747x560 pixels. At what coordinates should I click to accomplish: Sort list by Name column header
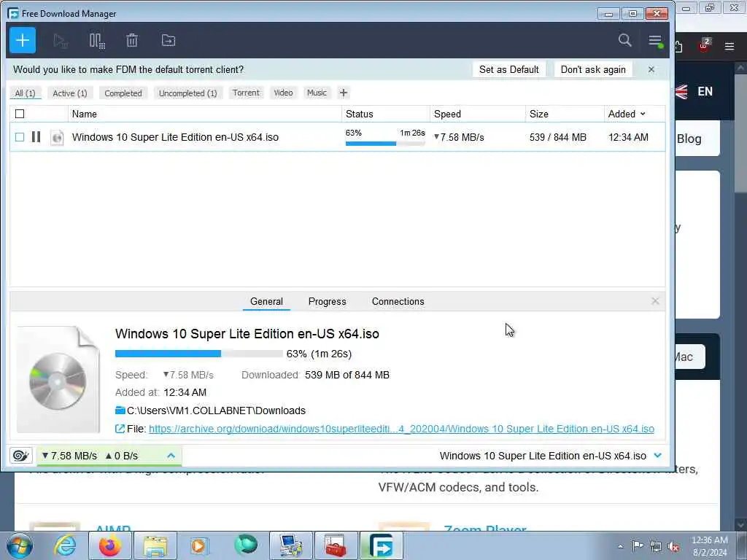pyautogui.click(x=205, y=114)
